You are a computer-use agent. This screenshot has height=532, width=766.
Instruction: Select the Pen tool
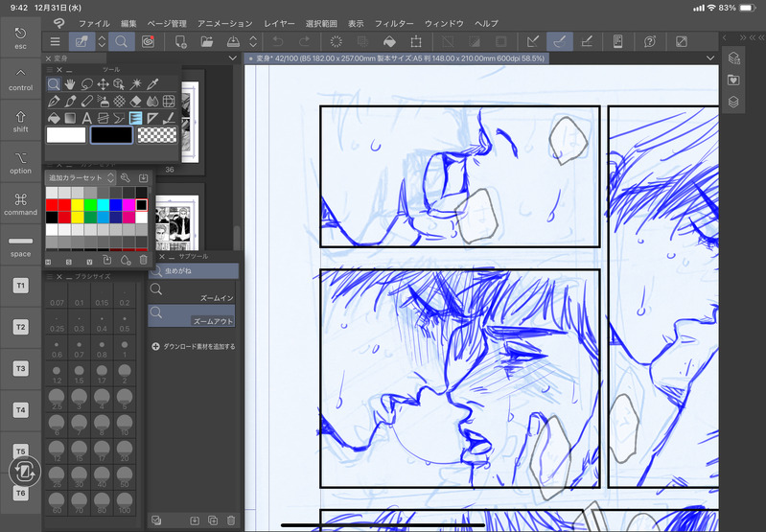(54, 101)
